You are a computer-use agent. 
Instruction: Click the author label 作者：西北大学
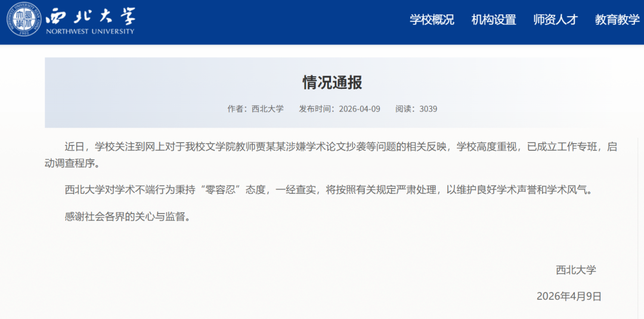[x=255, y=109]
